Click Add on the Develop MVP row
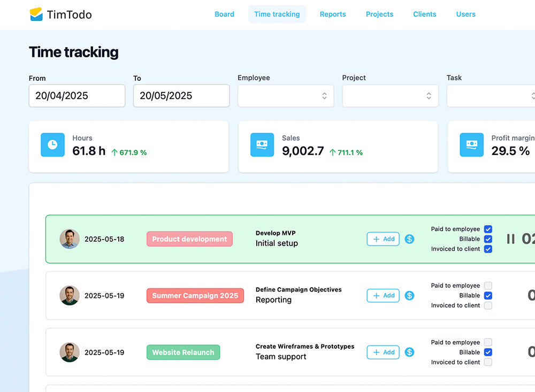The width and height of the screenshot is (535, 392). [x=383, y=239]
